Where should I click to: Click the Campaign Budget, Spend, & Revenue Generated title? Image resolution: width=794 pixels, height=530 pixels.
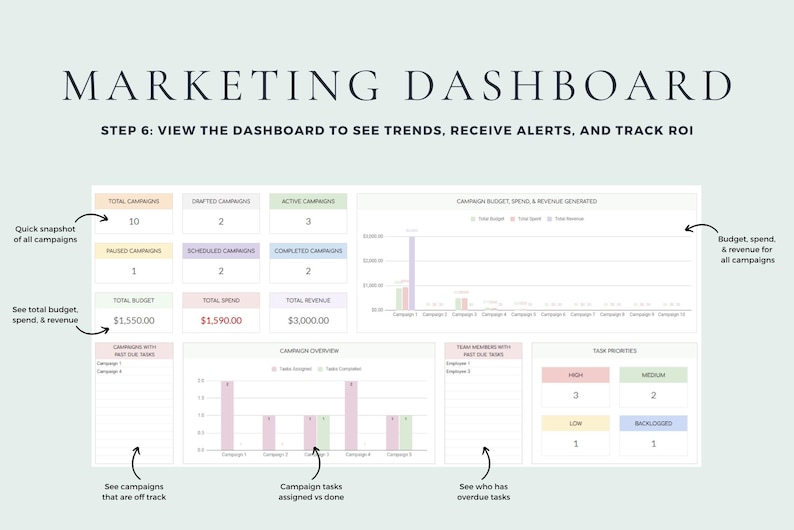pos(527,201)
